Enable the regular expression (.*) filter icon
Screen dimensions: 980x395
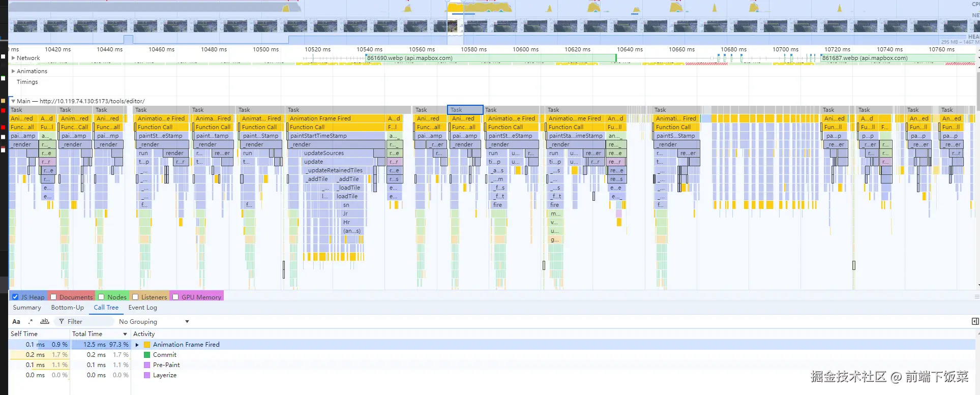tap(31, 322)
